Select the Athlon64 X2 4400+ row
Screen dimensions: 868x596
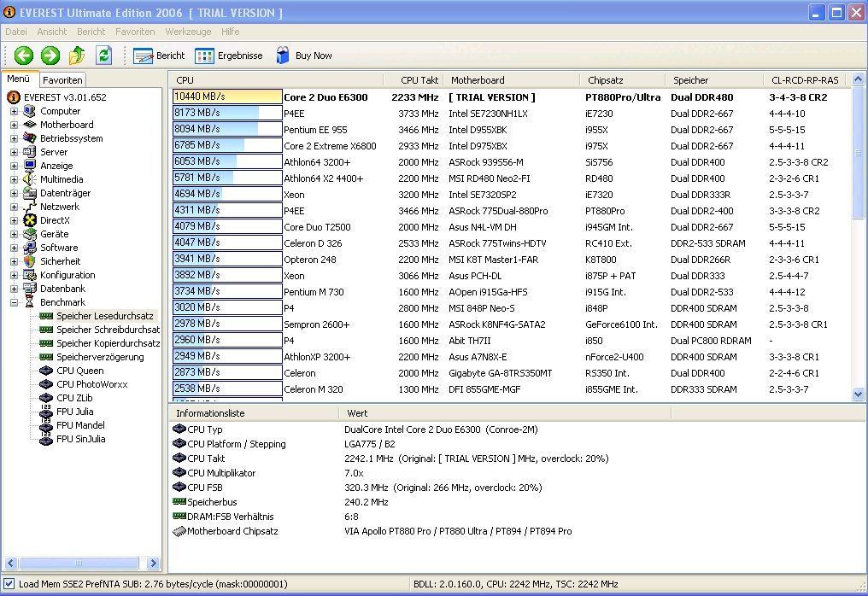pos(509,178)
